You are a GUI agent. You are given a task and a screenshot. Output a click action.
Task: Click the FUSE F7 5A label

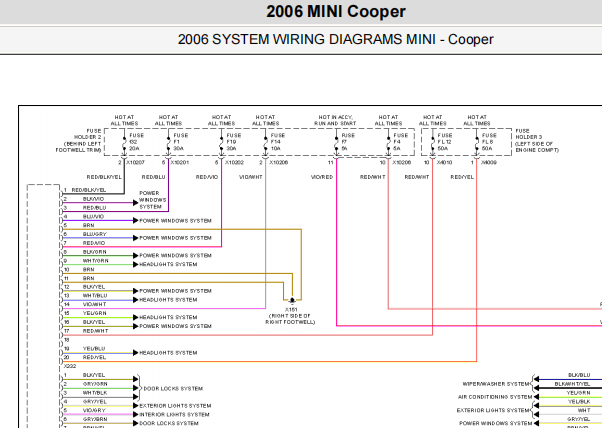pos(348,142)
